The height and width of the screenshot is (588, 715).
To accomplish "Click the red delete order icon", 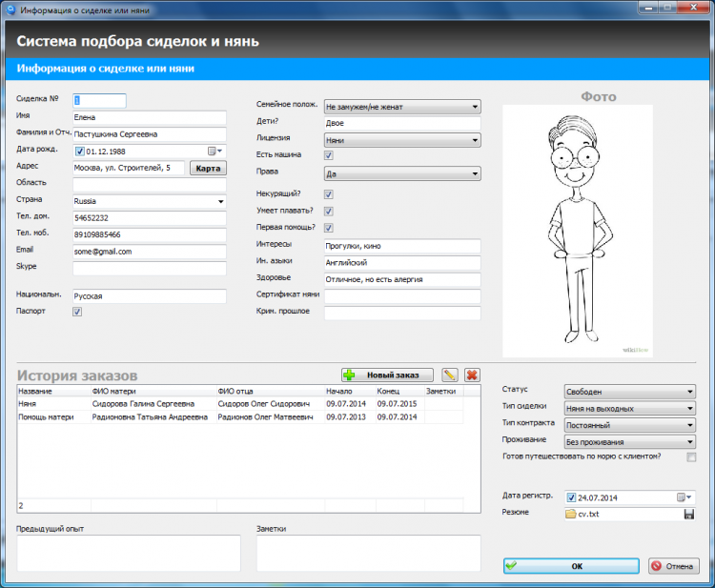I will click(x=472, y=375).
